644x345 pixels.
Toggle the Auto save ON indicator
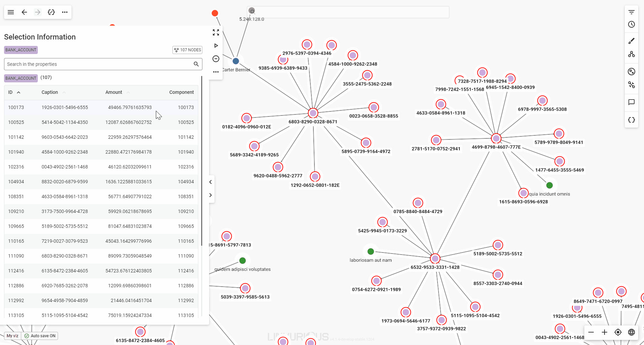pyautogui.click(x=40, y=336)
